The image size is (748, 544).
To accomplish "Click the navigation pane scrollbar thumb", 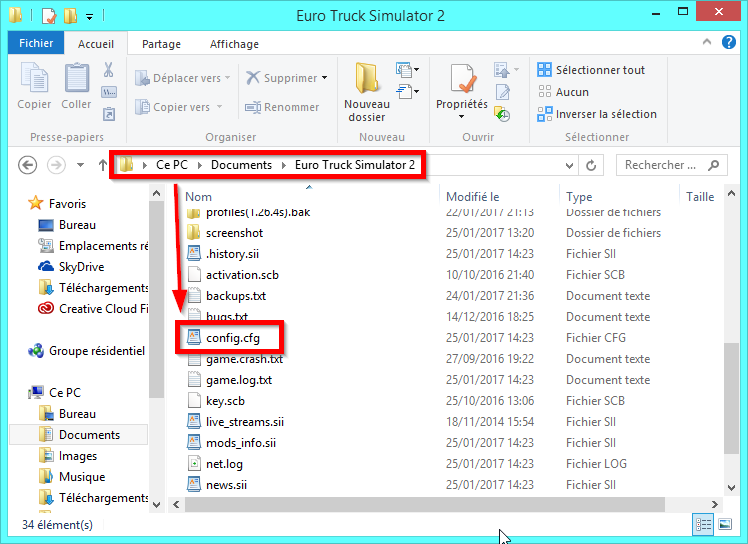I will click(x=156, y=300).
